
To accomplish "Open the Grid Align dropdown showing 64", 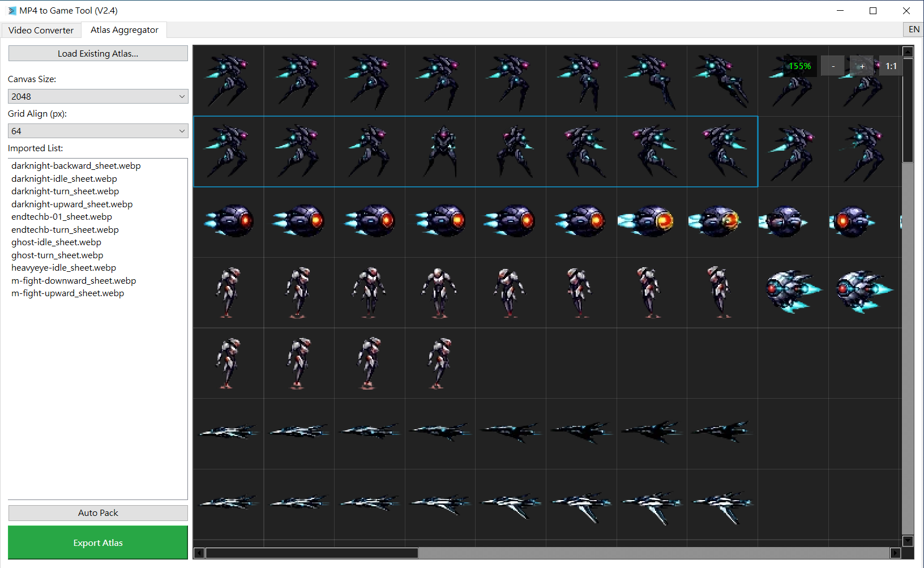I will pos(98,131).
